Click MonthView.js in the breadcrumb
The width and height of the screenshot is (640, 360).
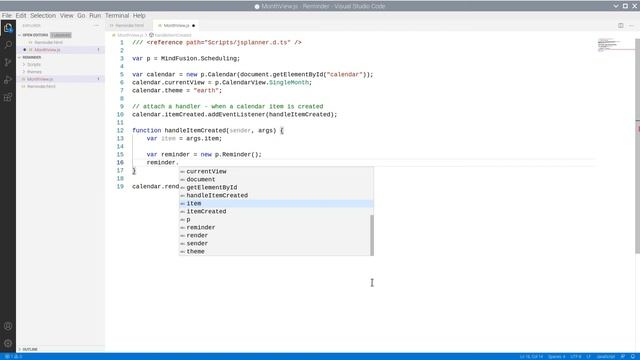(x=130, y=35)
